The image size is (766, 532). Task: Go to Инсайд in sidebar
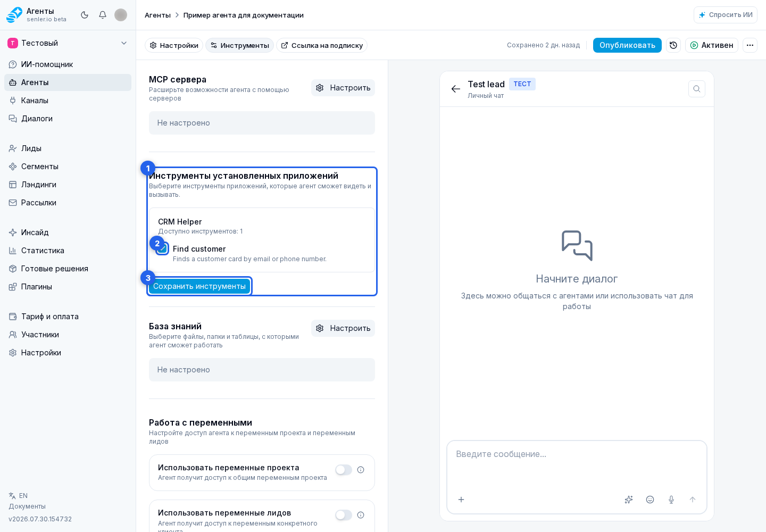pyautogui.click(x=68, y=232)
